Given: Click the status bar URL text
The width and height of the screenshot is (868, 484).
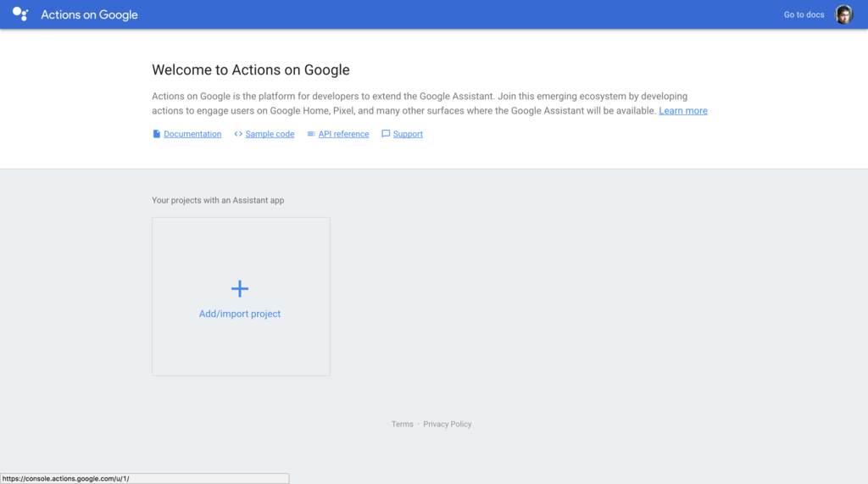Looking at the screenshot, I should pos(66,478).
